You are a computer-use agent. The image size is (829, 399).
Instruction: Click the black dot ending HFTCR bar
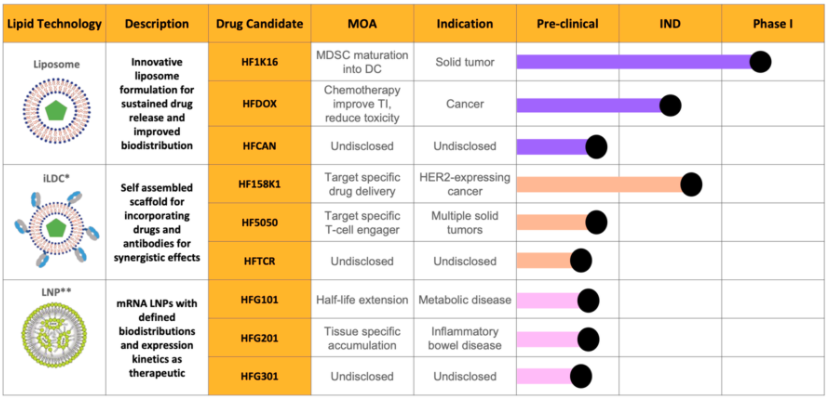coord(581,261)
